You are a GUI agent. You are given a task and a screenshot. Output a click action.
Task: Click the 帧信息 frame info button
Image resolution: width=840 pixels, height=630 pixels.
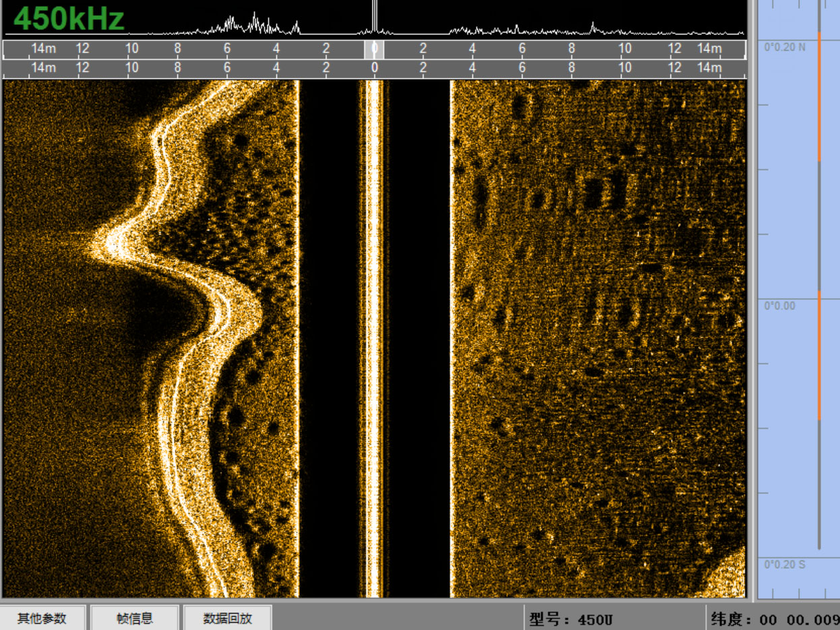[135, 618]
